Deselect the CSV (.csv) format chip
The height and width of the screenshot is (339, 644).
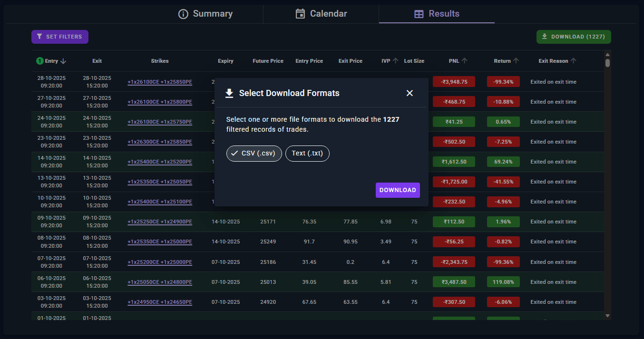[x=254, y=153]
